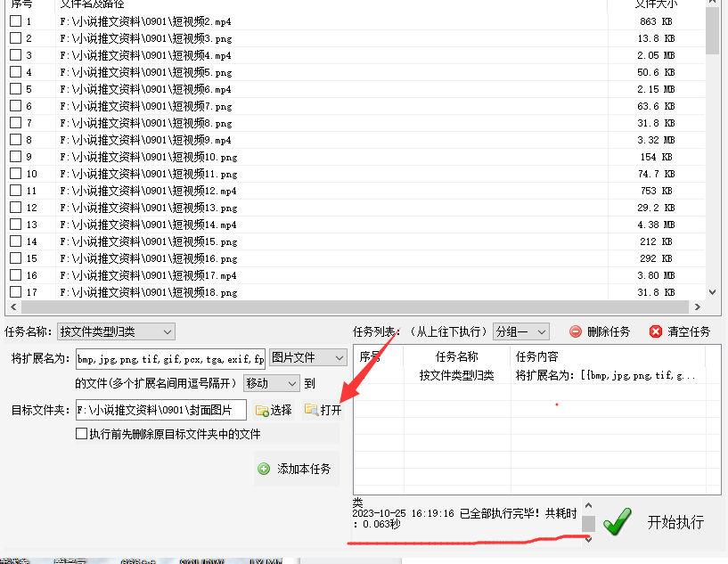Image resolution: width=728 pixels, height=564 pixels.
Task: Select the checkbox for row 16 短视频17.mp4
Action: pyautogui.click(x=16, y=274)
